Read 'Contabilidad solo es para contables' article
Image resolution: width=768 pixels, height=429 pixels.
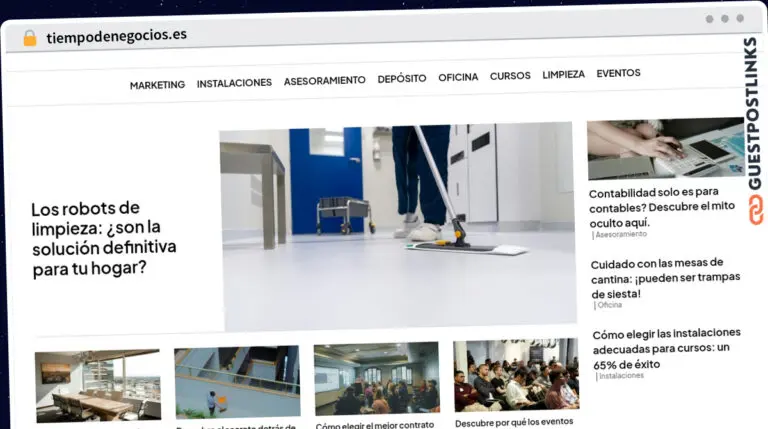coord(662,207)
